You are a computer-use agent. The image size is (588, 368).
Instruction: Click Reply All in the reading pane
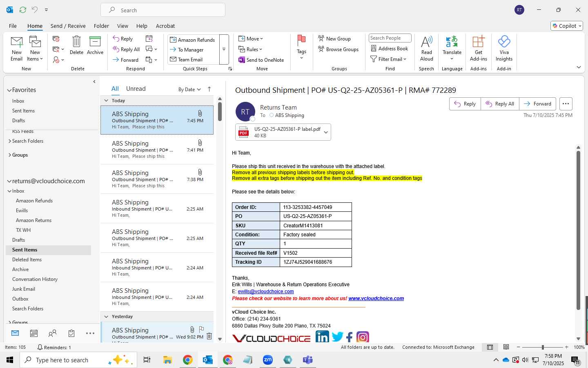tap(500, 104)
